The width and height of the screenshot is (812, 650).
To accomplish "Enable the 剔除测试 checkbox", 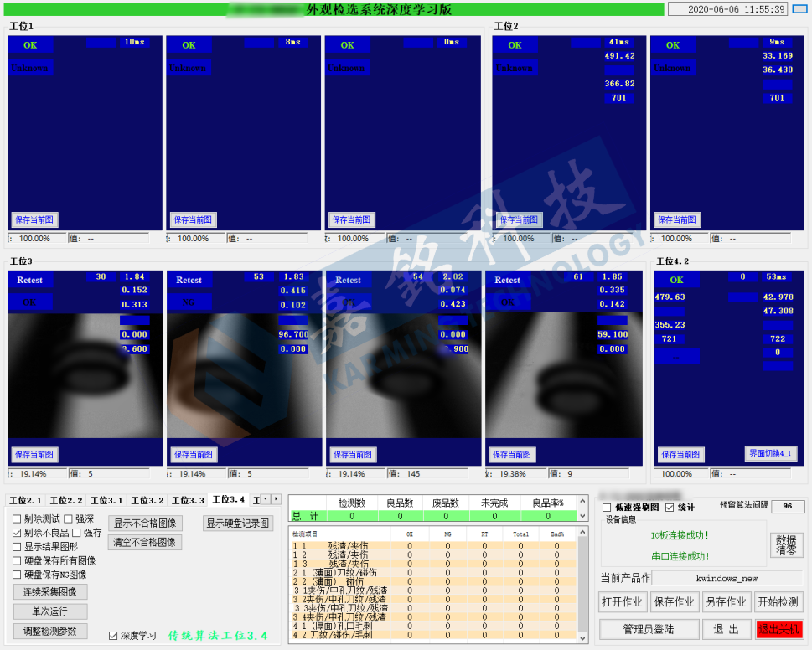I will point(17,519).
